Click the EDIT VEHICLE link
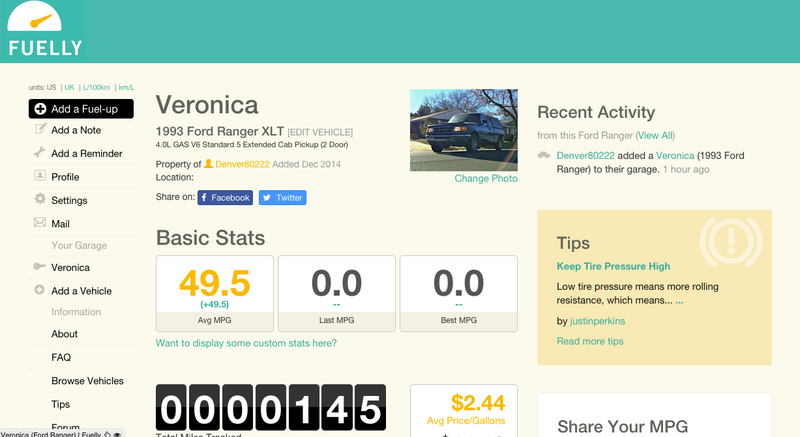800x437 pixels. [x=320, y=132]
